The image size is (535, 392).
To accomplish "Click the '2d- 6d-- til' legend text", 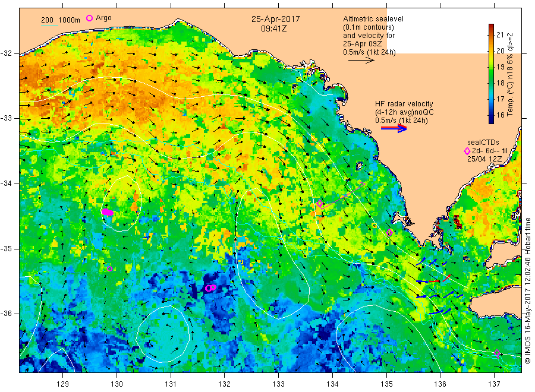I will tap(490, 151).
